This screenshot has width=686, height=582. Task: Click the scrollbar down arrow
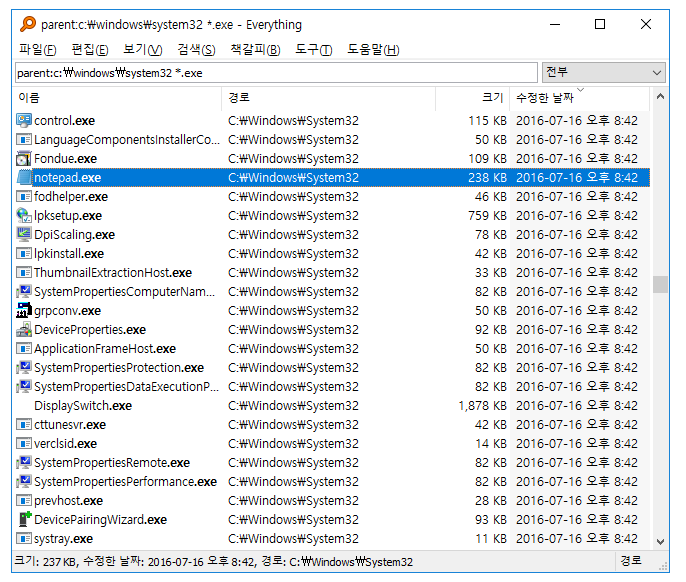(660, 542)
